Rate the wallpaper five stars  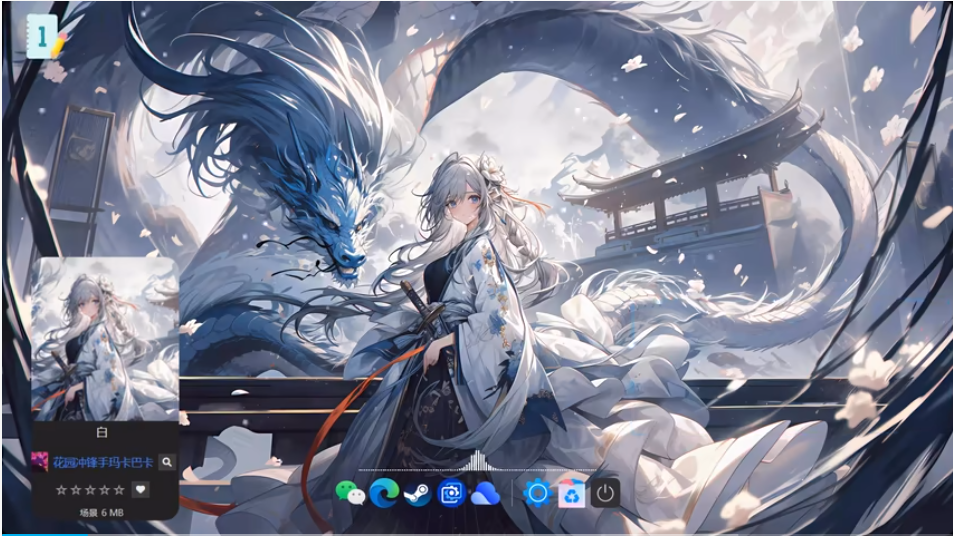pyautogui.click(x=119, y=490)
